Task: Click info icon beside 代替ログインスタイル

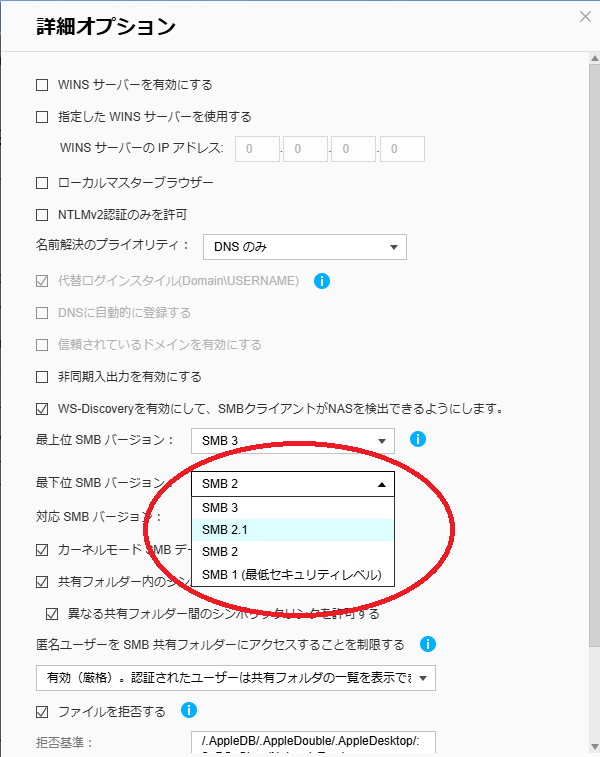Action: [x=321, y=280]
